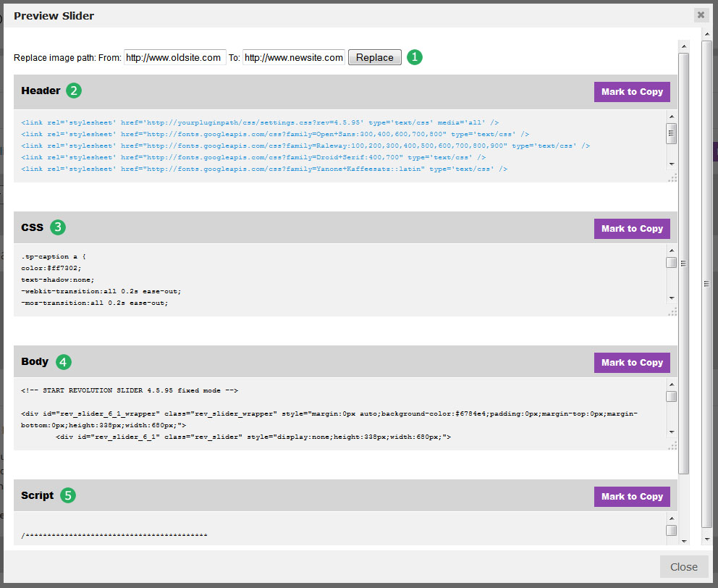Image resolution: width=718 pixels, height=588 pixels.
Task: Click the Replace button
Action: [x=374, y=57]
